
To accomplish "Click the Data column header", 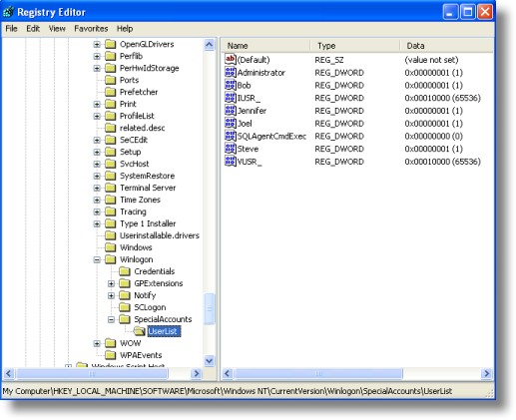I will (x=447, y=46).
